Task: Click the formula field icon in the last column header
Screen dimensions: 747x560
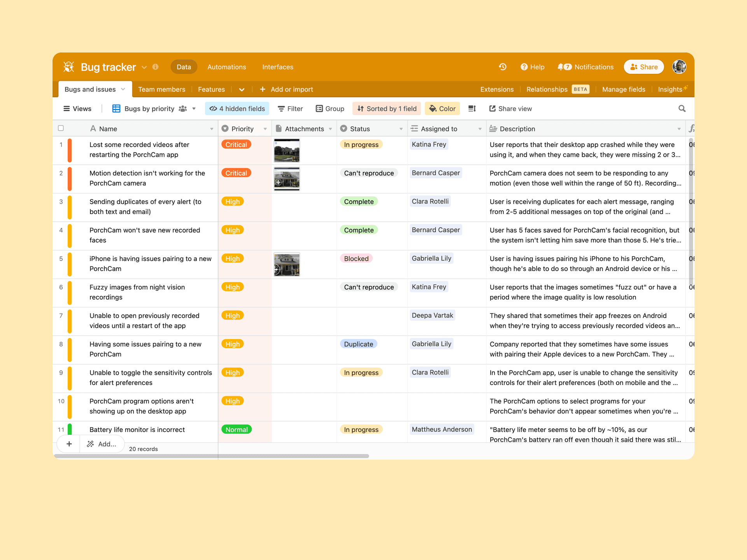Action: 691,128
